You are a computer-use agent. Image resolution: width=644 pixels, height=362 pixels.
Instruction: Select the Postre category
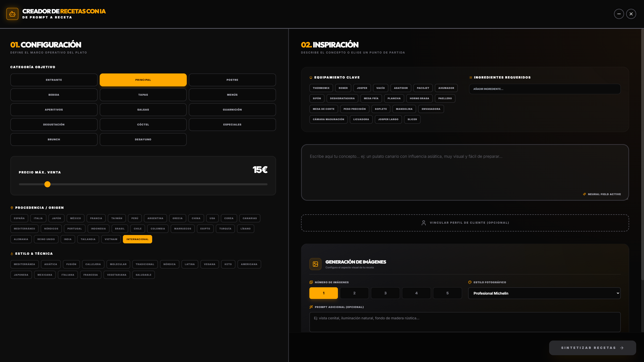tap(232, 80)
